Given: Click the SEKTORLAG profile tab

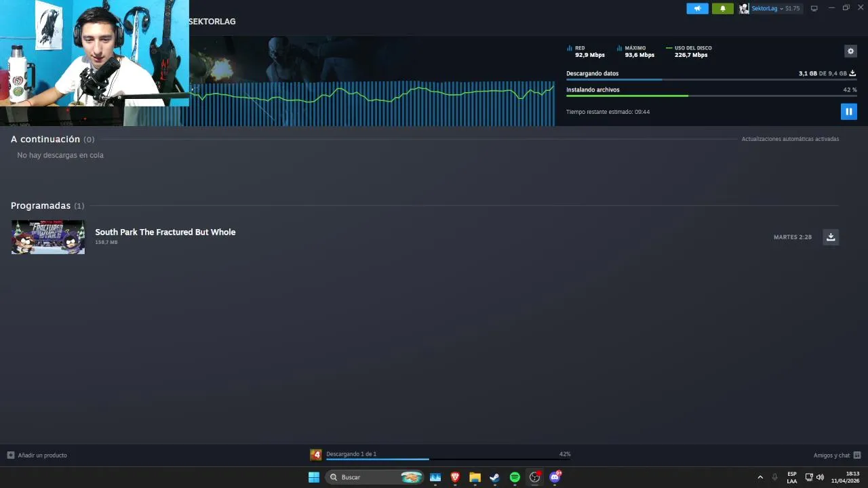Looking at the screenshot, I should click(x=212, y=22).
